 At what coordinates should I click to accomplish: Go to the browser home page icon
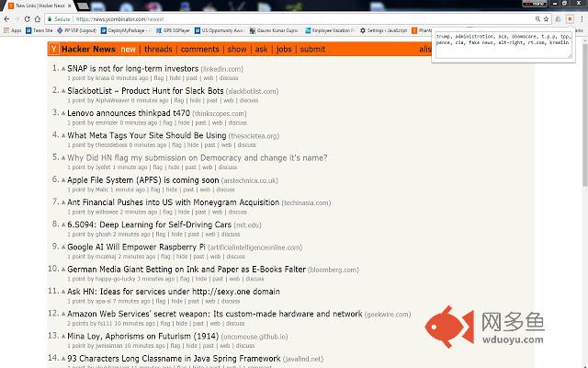click(x=37, y=18)
